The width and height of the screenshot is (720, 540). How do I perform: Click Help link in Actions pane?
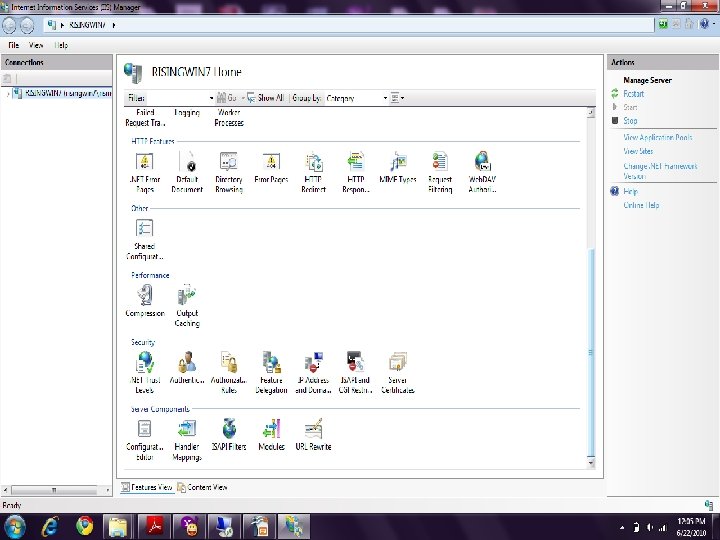coord(630,191)
